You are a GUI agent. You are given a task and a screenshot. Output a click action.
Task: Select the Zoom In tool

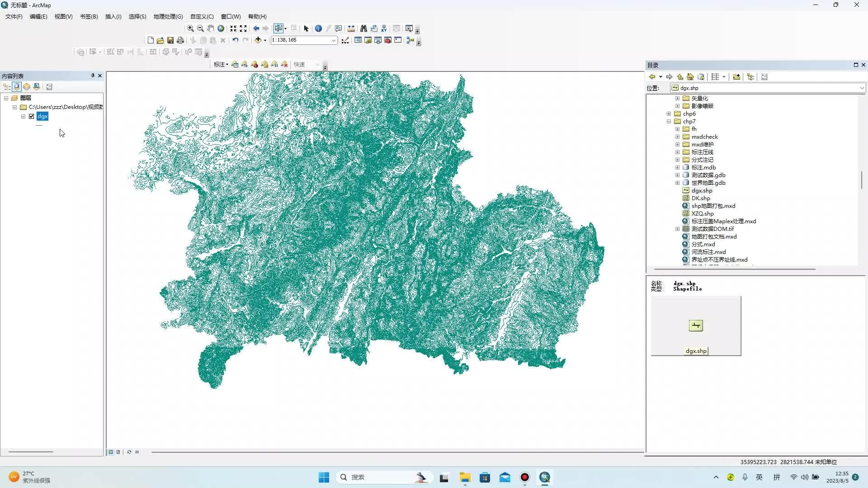tap(190, 28)
